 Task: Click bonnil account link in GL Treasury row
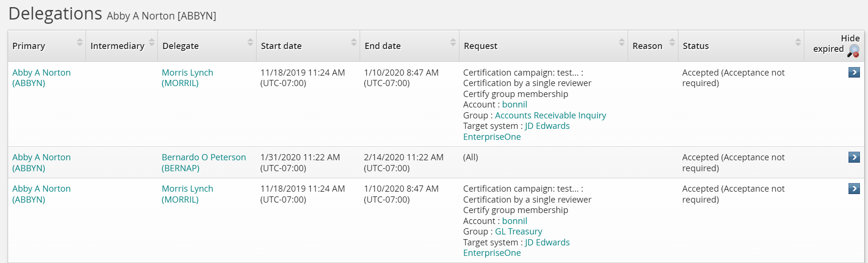click(515, 221)
